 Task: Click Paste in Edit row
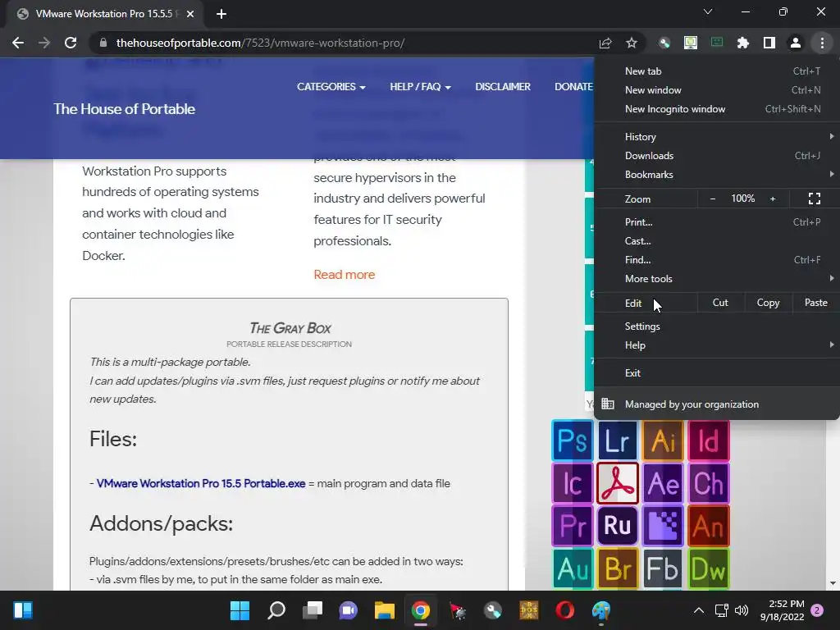[816, 303]
